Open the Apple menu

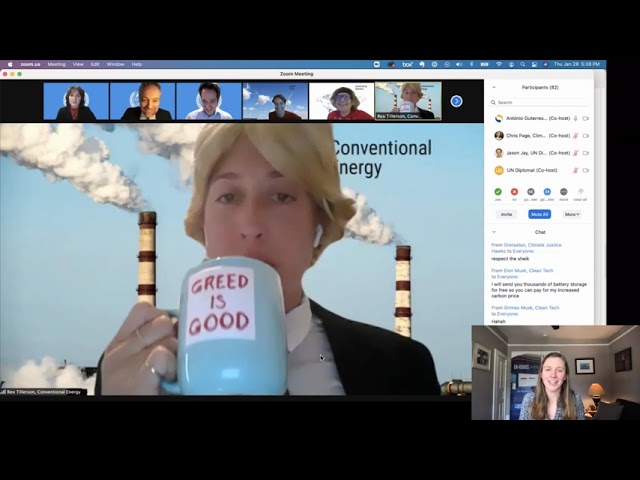pos(10,64)
